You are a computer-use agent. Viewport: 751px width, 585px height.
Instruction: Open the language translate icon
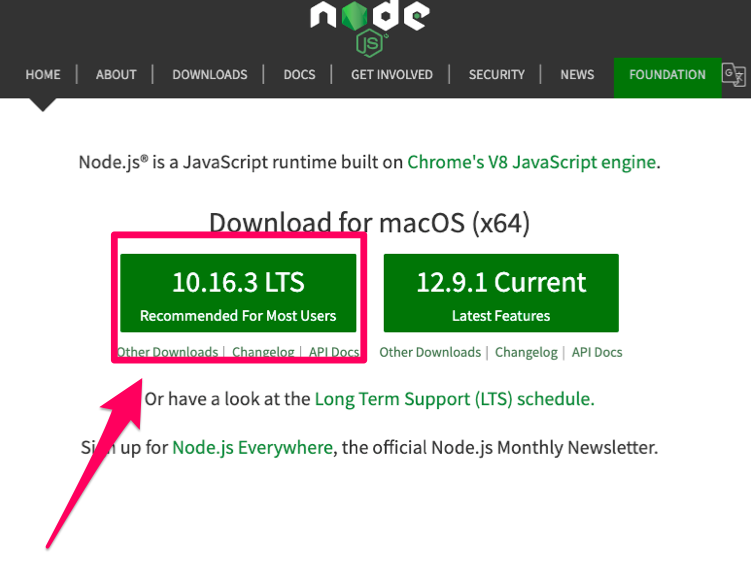(x=734, y=75)
